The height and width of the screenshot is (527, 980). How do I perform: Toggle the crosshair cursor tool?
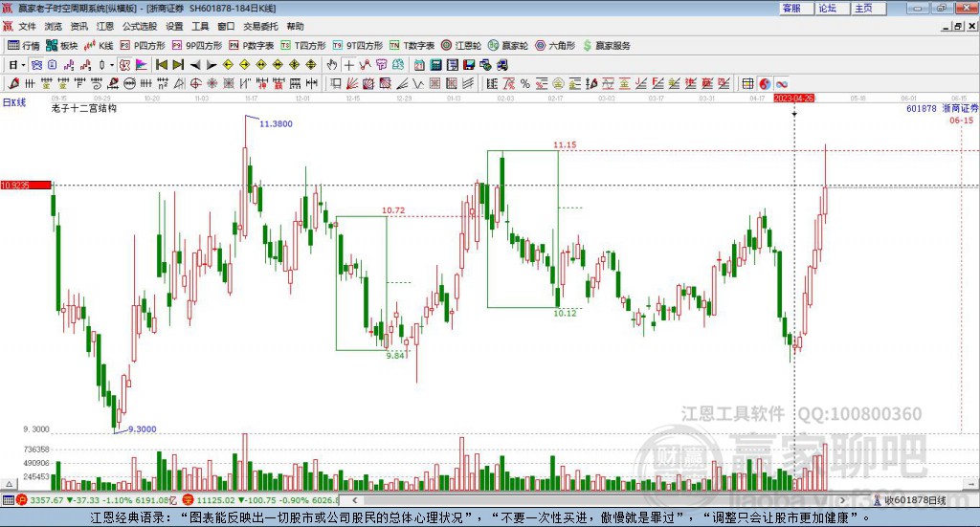(x=348, y=65)
